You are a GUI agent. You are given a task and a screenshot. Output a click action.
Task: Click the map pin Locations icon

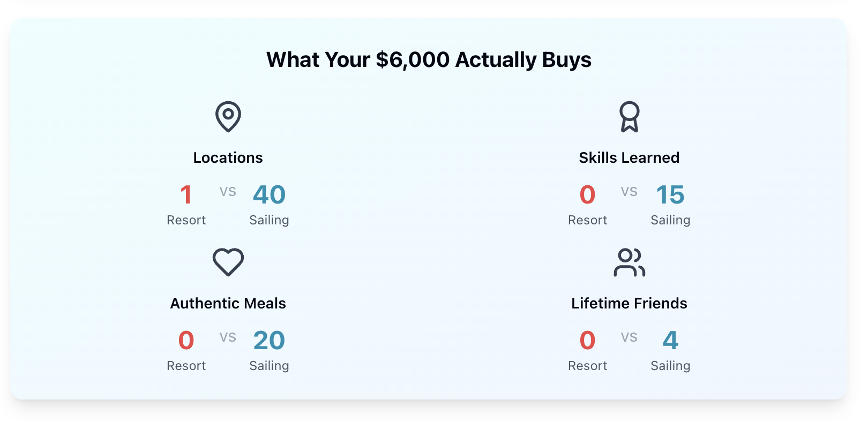point(228,116)
